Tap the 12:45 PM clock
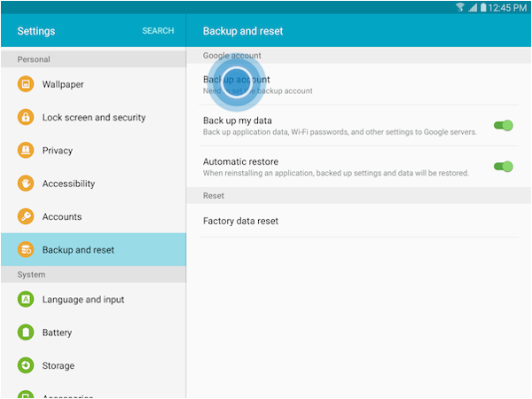The height and width of the screenshot is (399, 532). pyautogui.click(x=507, y=7)
